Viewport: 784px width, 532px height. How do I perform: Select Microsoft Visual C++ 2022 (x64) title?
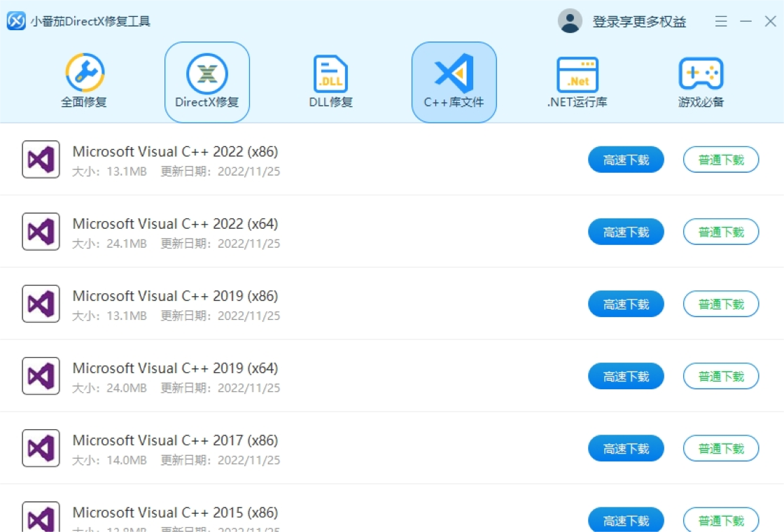[175, 223]
